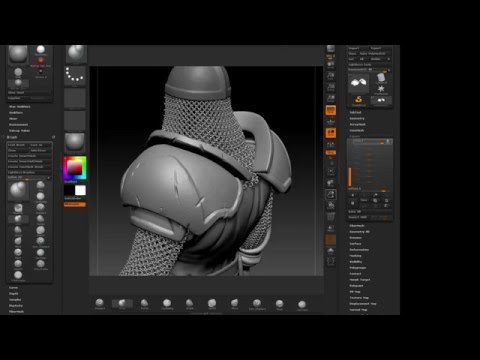Viewport: 480px width, 360px height.
Task: Click the icon beside the Brush palette title
Action: pos(53,137)
